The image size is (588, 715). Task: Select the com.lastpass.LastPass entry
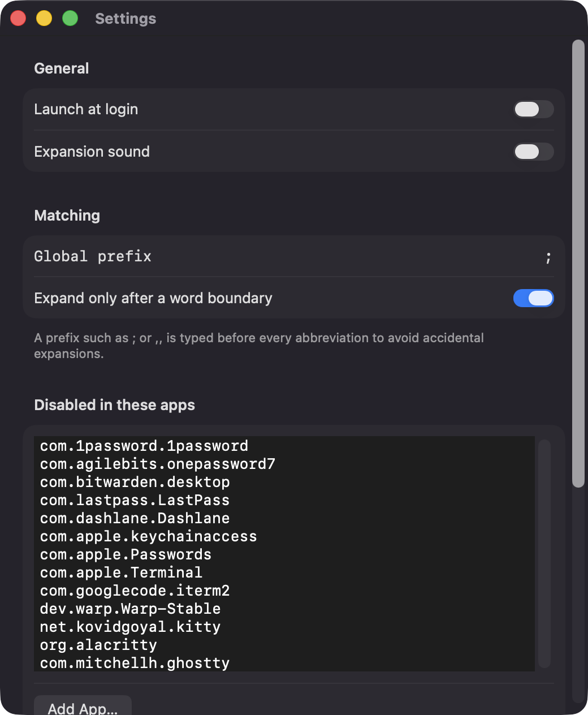pyautogui.click(x=135, y=500)
